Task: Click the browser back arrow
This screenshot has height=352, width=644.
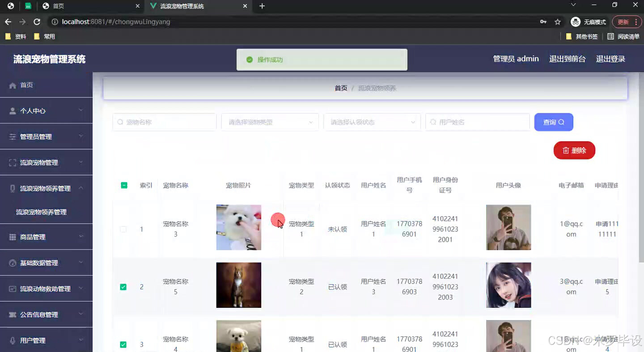Action: coord(8,22)
